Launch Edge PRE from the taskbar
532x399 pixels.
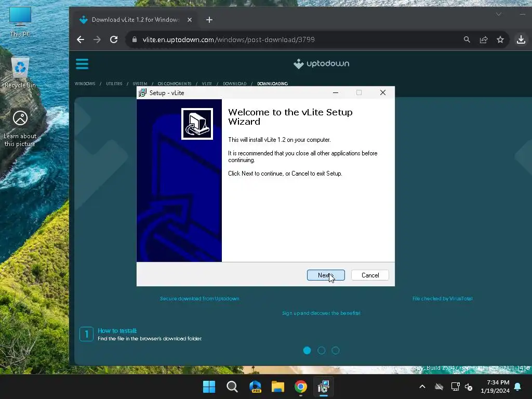(255, 387)
